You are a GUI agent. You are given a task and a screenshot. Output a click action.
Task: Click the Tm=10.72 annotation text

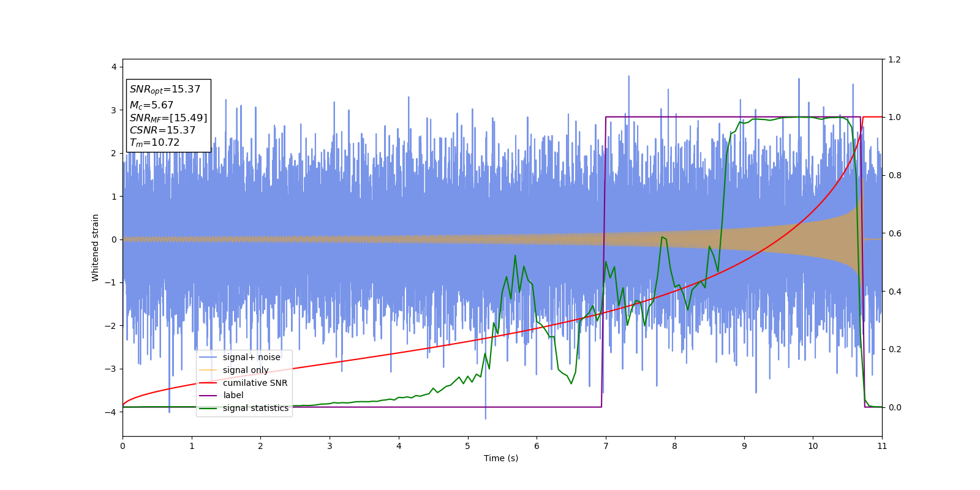tap(154, 143)
